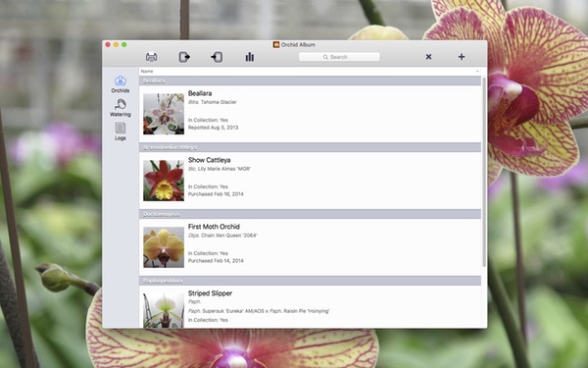The height and width of the screenshot is (368, 588).
Task: Click the First Moth Orchid thumbnail
Action: [x=164, y=247]
